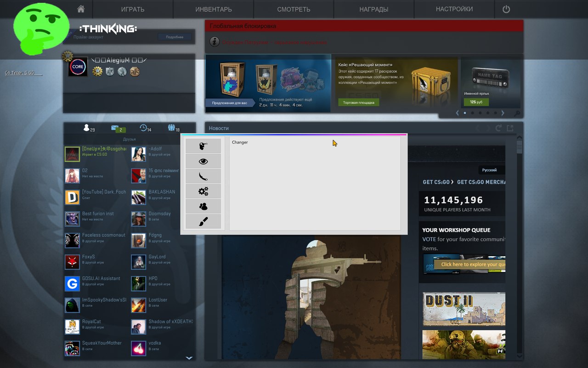Show the friends list icon with 29

89,128
